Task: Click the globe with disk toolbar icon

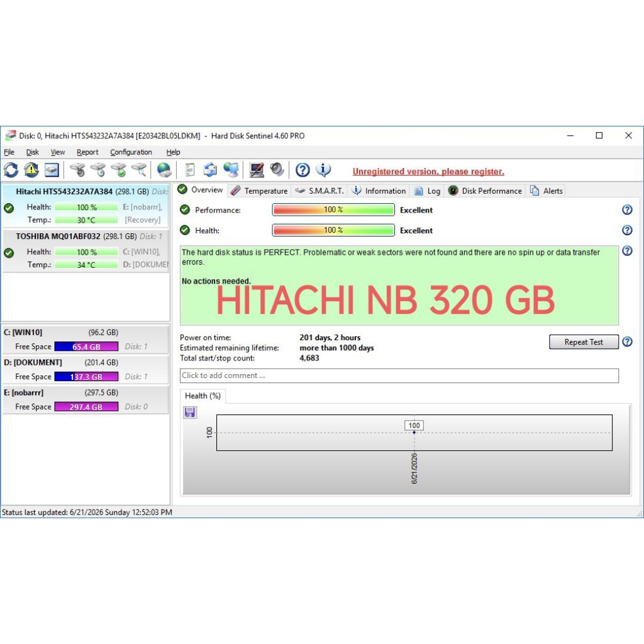Action: (x=164, y=170)
